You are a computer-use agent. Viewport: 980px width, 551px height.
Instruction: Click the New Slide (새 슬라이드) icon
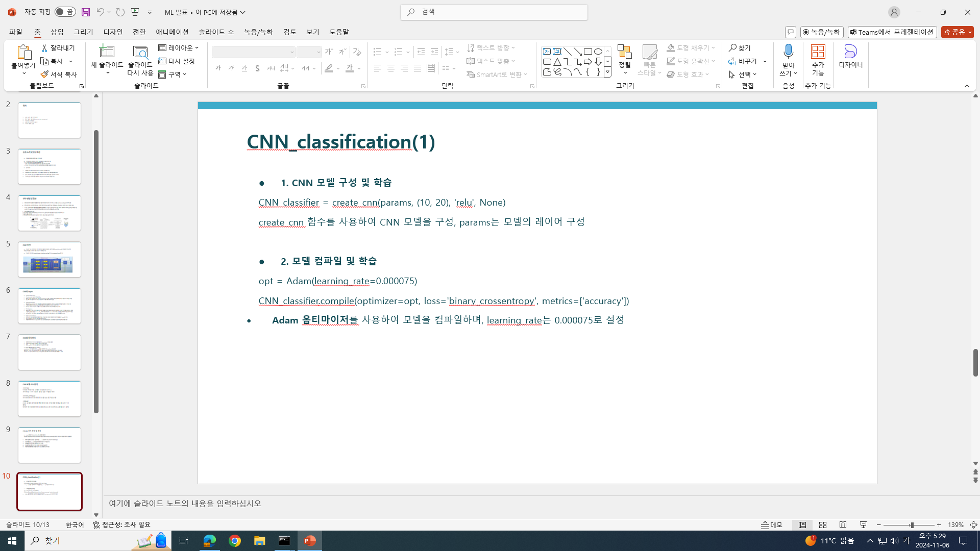(x=107, y=52)
